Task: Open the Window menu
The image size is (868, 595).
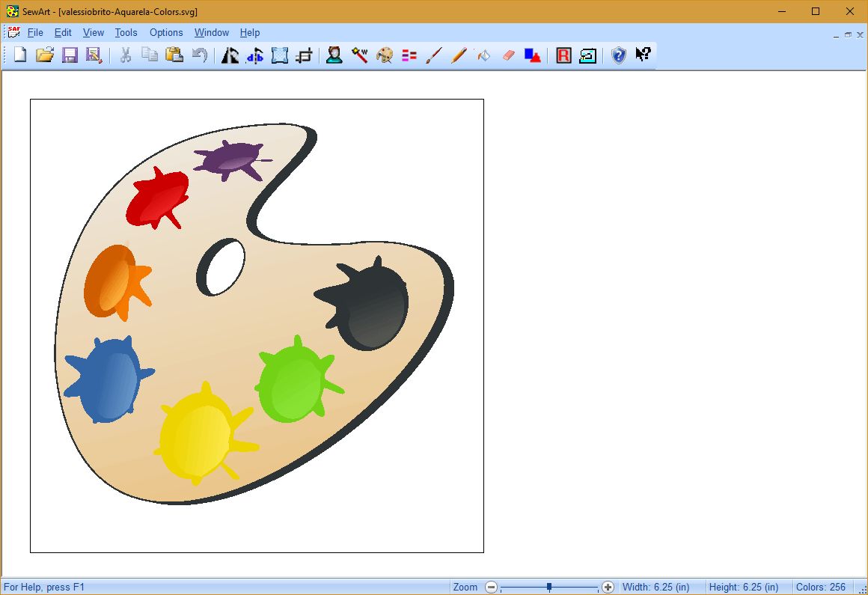Action: coord(212,32)
